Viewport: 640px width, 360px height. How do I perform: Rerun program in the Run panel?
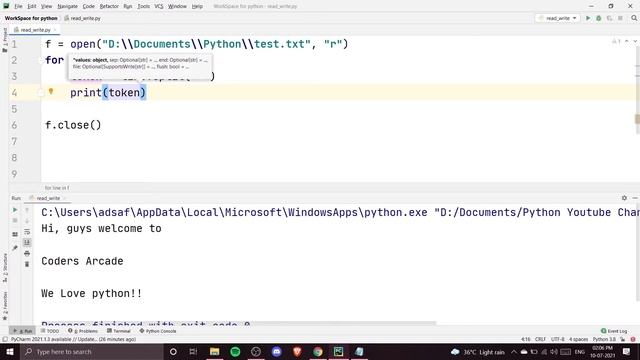click(x=15, y=210)
